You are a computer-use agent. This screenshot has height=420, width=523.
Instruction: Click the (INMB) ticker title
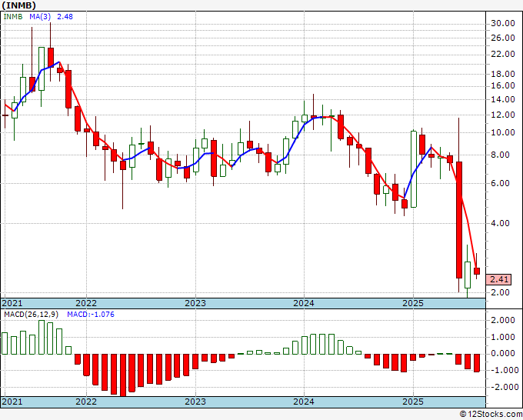pos(19,5)
